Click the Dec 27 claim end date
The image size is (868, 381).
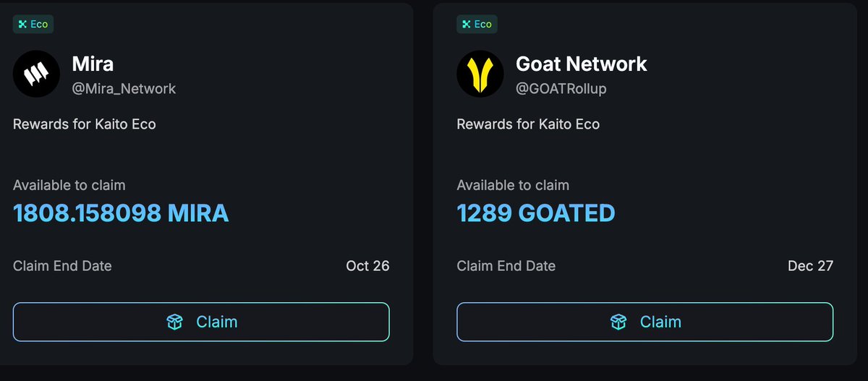click(810, 266)
